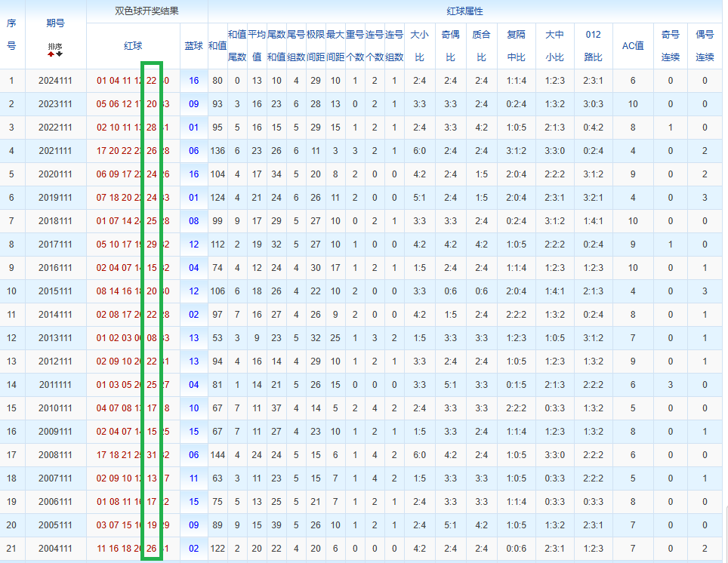Select the 红球 column header
This screenshot has height=563, width=728.
(x=133, y=46)
